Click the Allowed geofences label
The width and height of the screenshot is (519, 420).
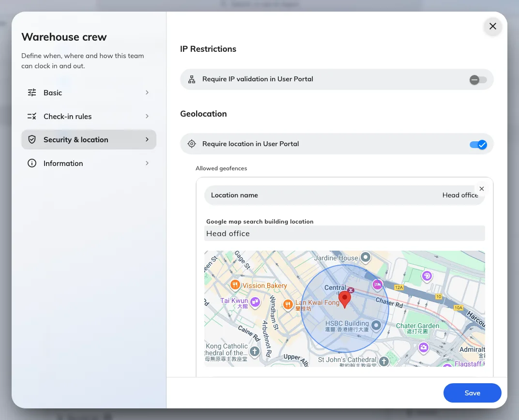point(221,168)
